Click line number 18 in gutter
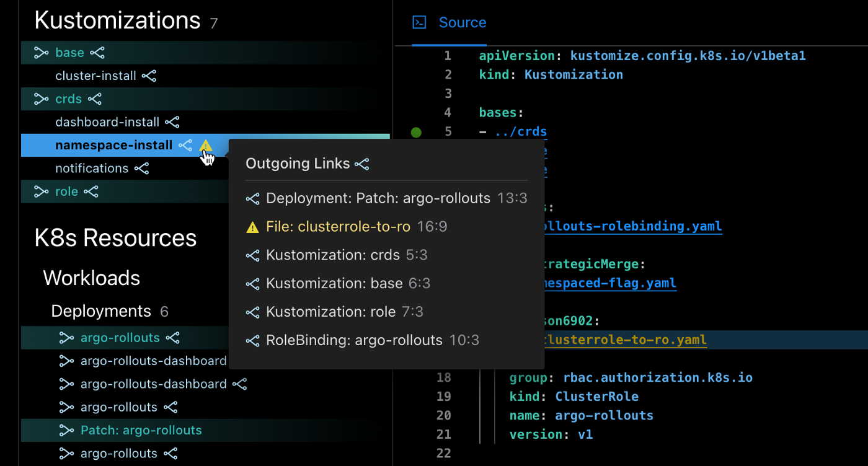 444,377
